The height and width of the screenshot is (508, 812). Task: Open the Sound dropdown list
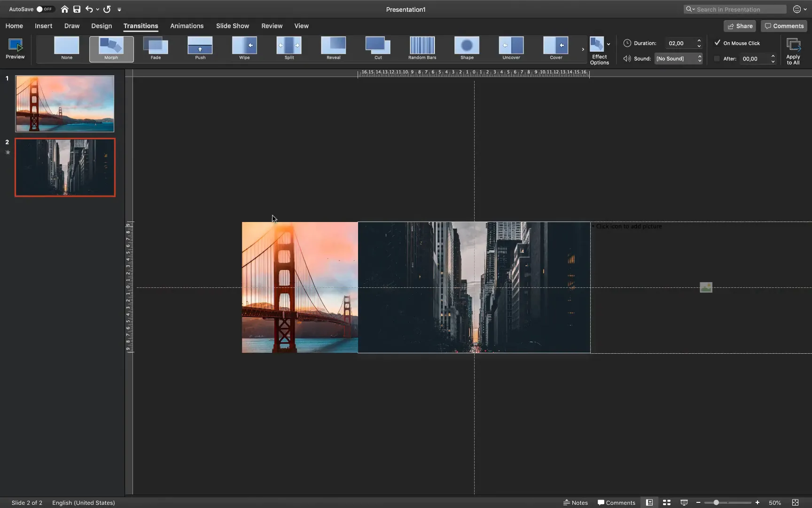coord(679,58)
